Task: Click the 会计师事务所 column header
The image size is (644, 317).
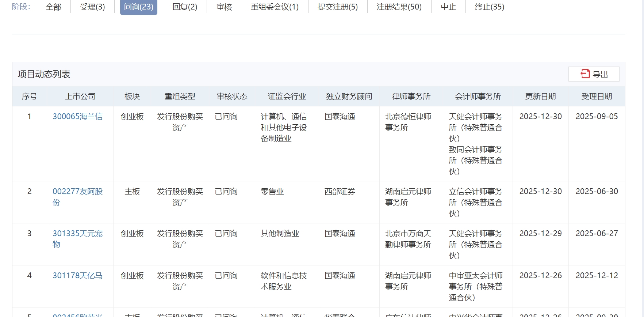Action: (x=478, y=97)
